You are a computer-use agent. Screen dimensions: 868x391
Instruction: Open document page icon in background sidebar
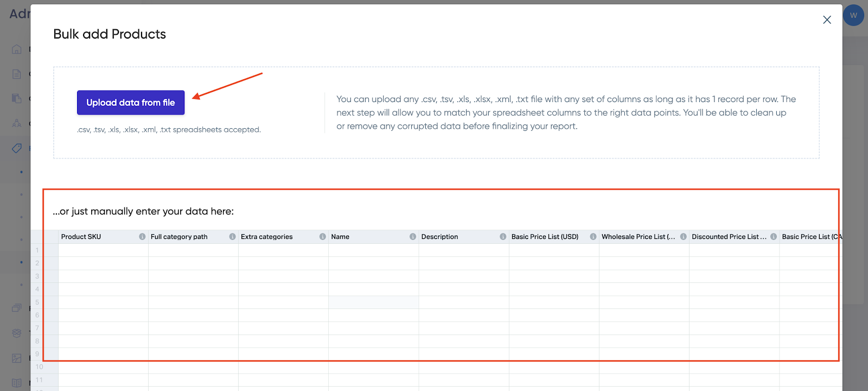point(17,74)
